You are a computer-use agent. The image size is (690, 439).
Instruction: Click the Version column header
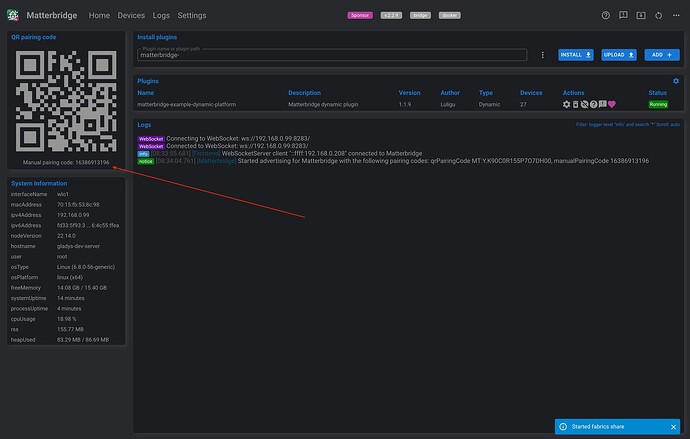[x=409, y=93]
